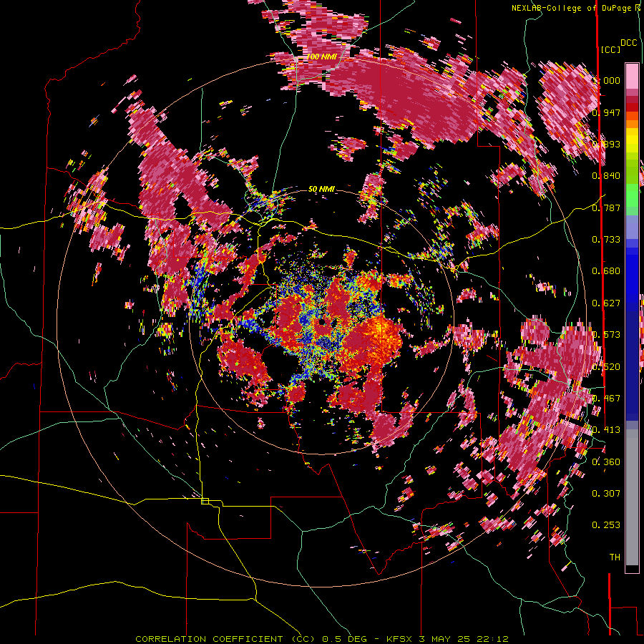Click the "KFSX" radar site identifier

(x=401, y=639)
